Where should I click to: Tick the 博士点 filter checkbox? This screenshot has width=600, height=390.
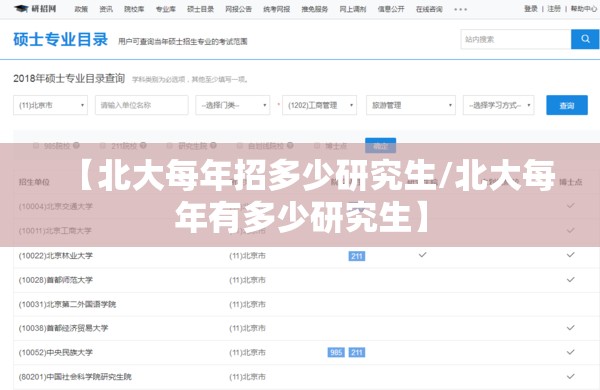317,145
